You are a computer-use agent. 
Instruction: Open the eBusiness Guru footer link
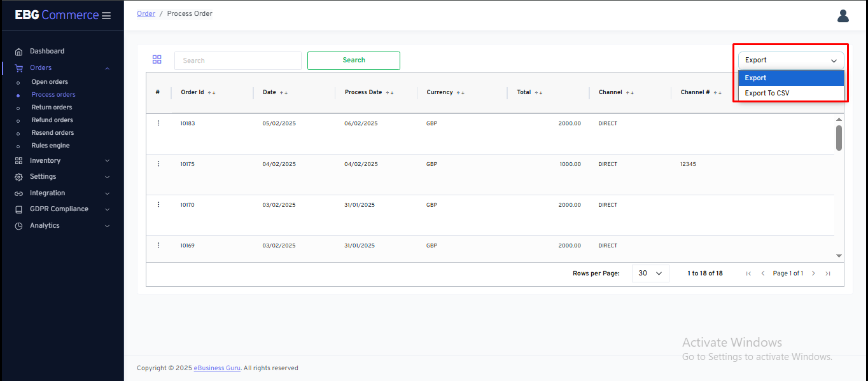click(x=217, y=368)
